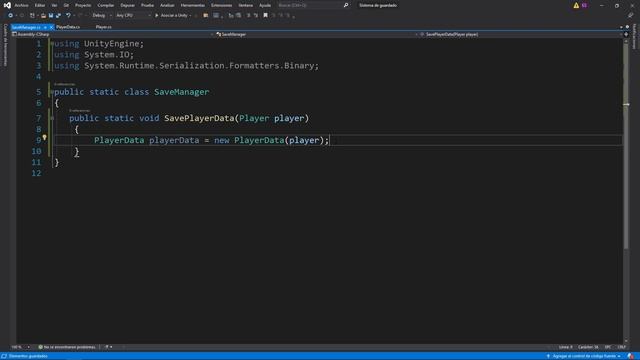The width and height of the screenshot is (640, 360).
Task: Open the Editar menu
Action: click(x=40, y=5)
